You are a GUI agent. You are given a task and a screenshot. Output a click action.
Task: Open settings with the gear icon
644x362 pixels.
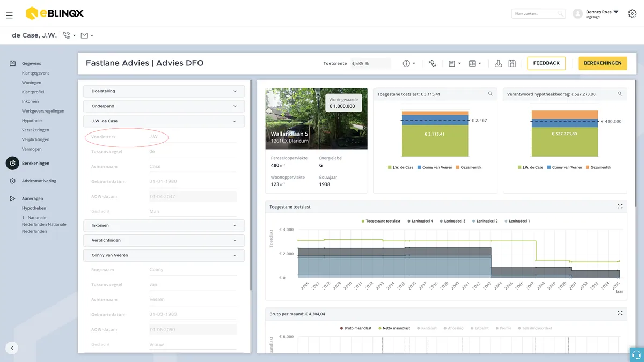pyautogui.click(x=632, y=14)
